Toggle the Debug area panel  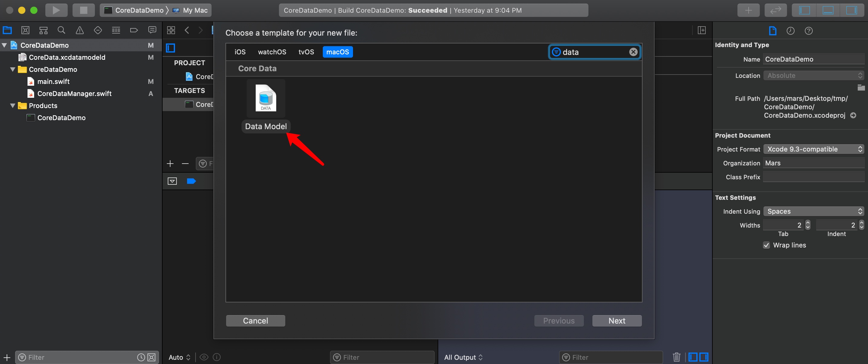tap(828, 10)
